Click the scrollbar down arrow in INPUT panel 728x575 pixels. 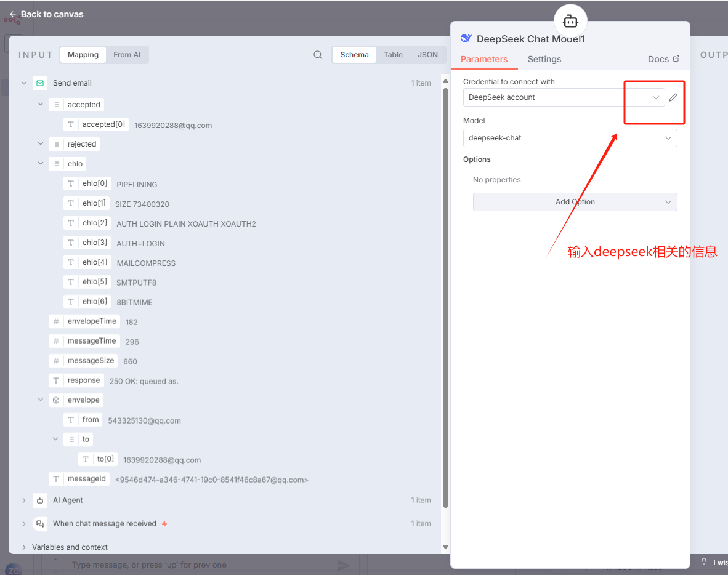pyautogui.click(x=445, y=547)
